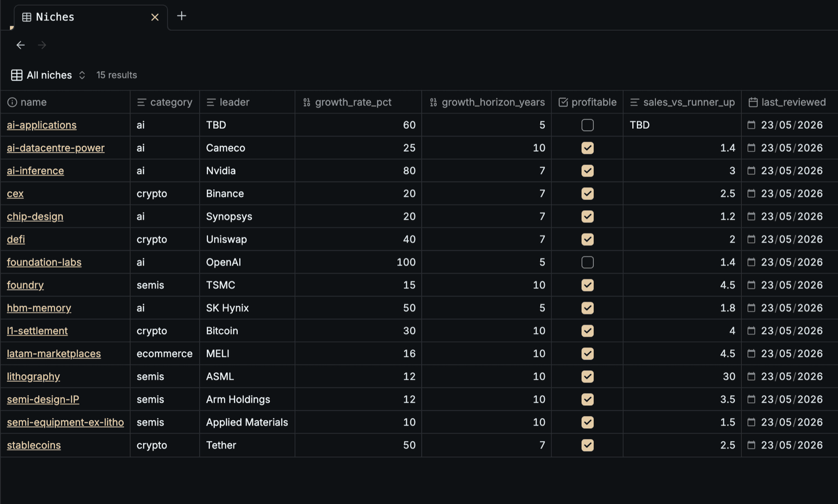Click calendar icon in latam-marketplaces row
This screenshot has width=838, height=504.
pos(751,354)
